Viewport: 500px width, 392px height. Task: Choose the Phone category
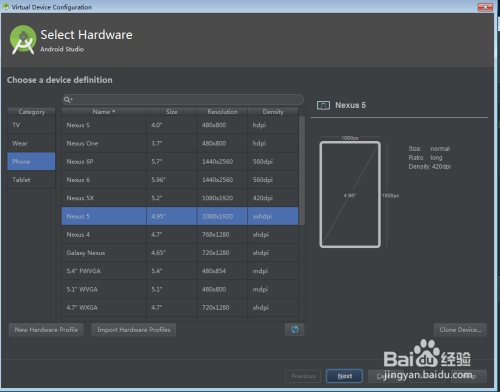(31, 161)
